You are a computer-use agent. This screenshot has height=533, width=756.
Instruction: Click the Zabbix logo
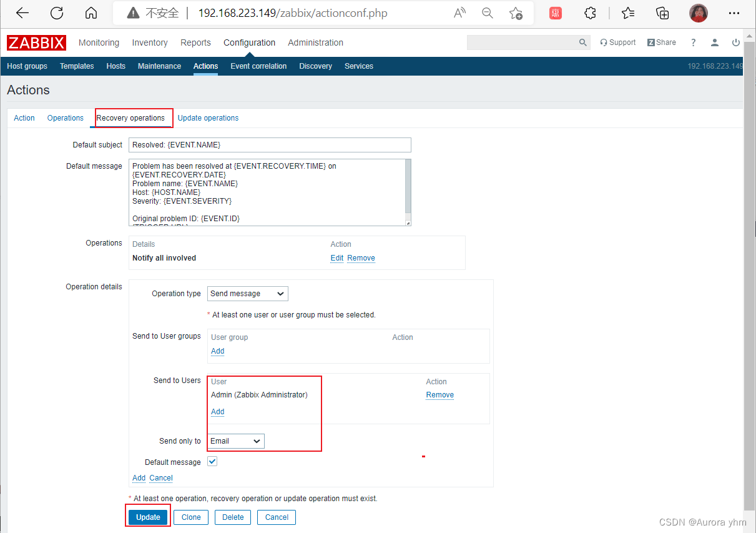coord(37,42)
